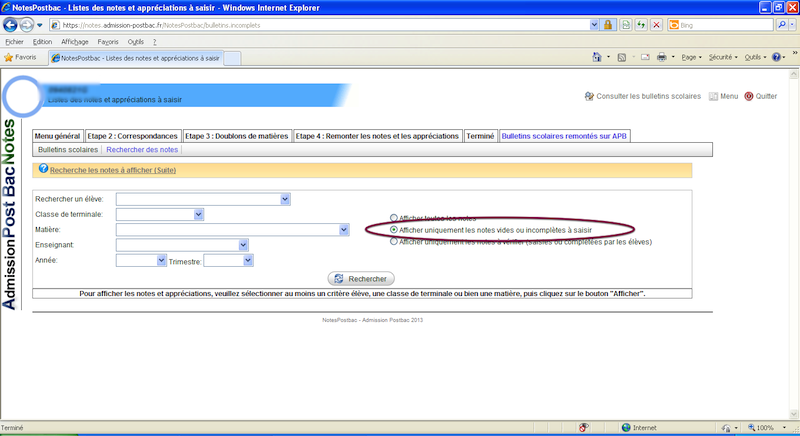The height and width of the screenshot is (436, 800).
Task: Switch to "Etape 2 : Correspondances" tab
Action: pos(132,135)
